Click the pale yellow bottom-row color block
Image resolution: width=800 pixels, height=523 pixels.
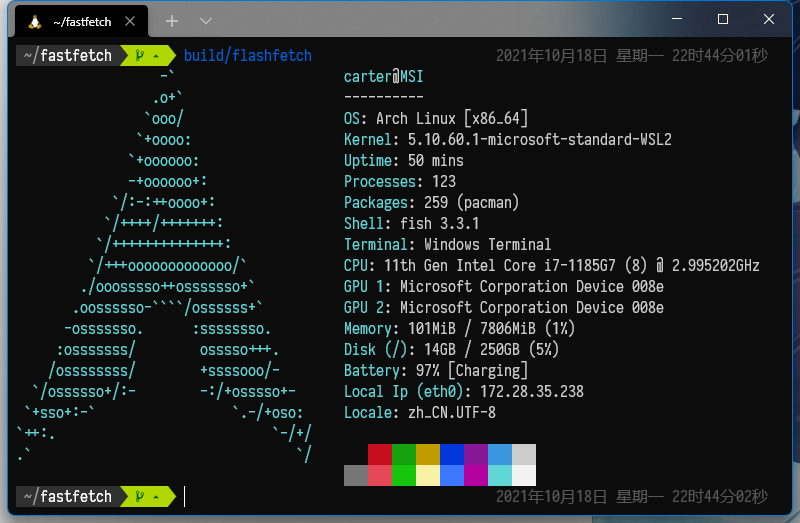[x=428, y=475]
